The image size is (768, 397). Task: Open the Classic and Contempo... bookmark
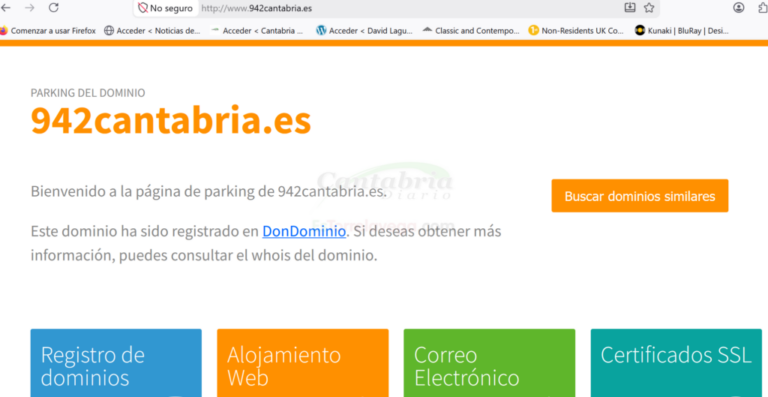471,30
